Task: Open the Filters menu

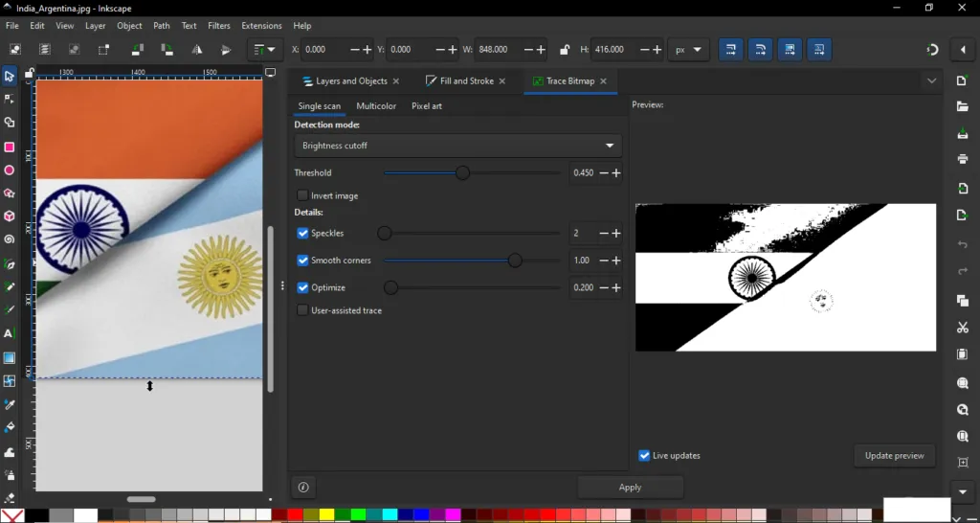Action: coord(219,26)
